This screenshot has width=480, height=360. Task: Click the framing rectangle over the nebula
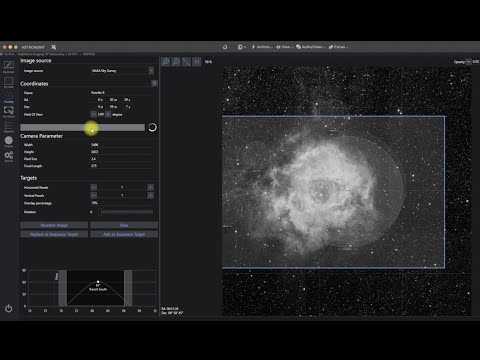(333, 192)
